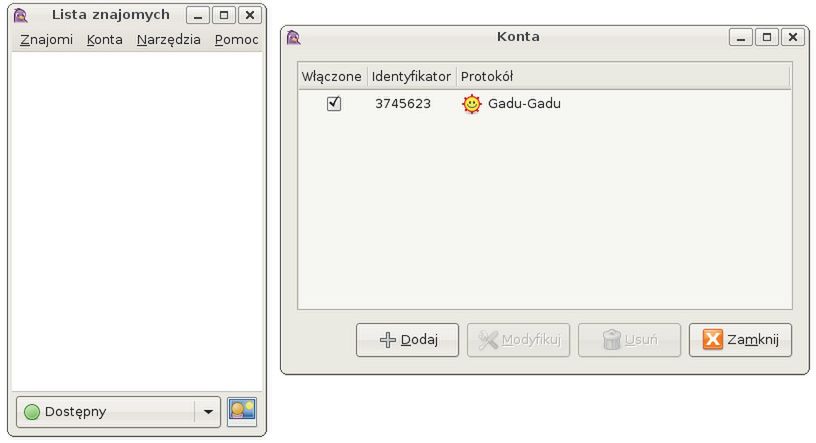The width and height of the screenshot is (816, 443).
Task: Open the Znajomi menu
Action: [46, 40]
